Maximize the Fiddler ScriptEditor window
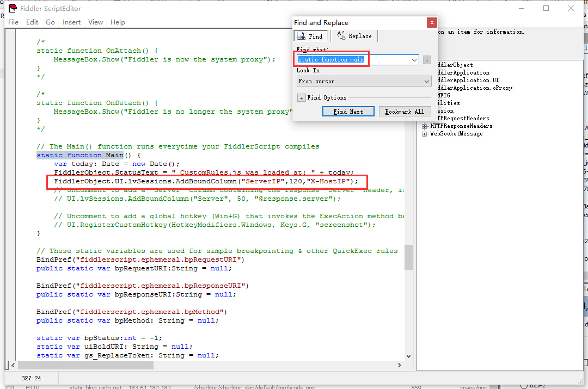The width and height of the screenshot is (588, 389). pyautogui.click(x=546, y=8)
